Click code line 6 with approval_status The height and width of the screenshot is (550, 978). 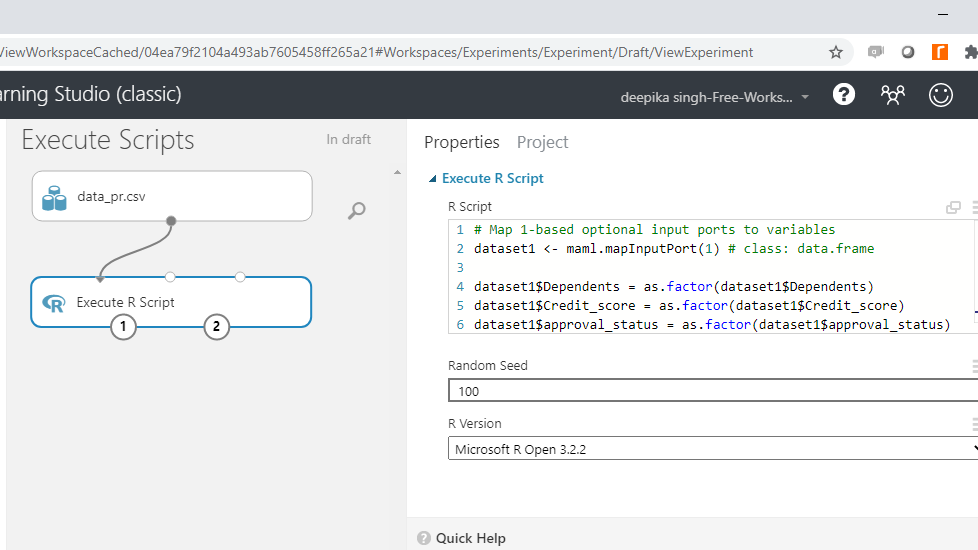[712, 325]
